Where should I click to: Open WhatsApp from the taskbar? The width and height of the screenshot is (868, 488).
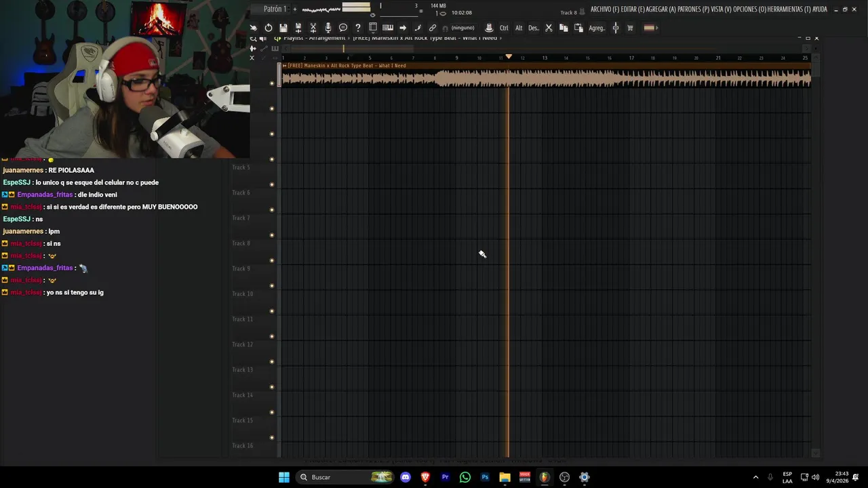(x=465, y=477)
